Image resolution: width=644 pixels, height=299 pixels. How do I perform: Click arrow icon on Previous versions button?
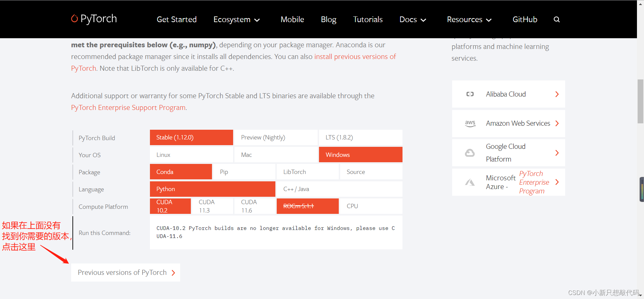(173, 273)
